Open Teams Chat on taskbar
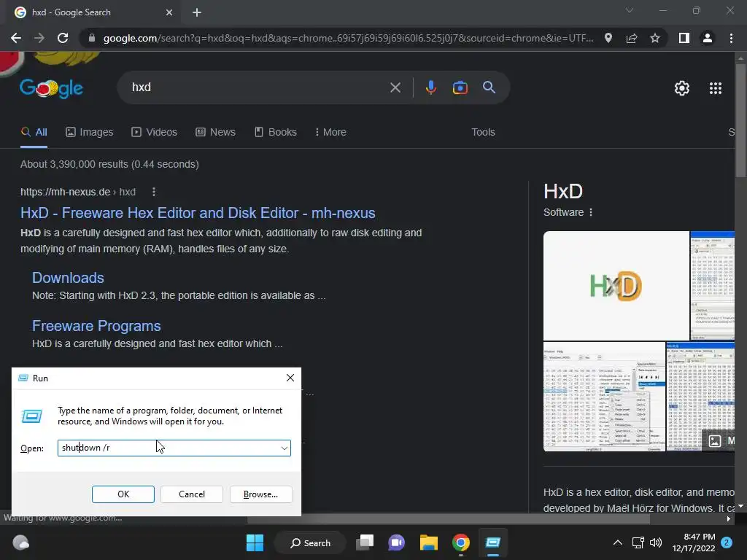Screen dimensions: 747x560 point(396,542)
